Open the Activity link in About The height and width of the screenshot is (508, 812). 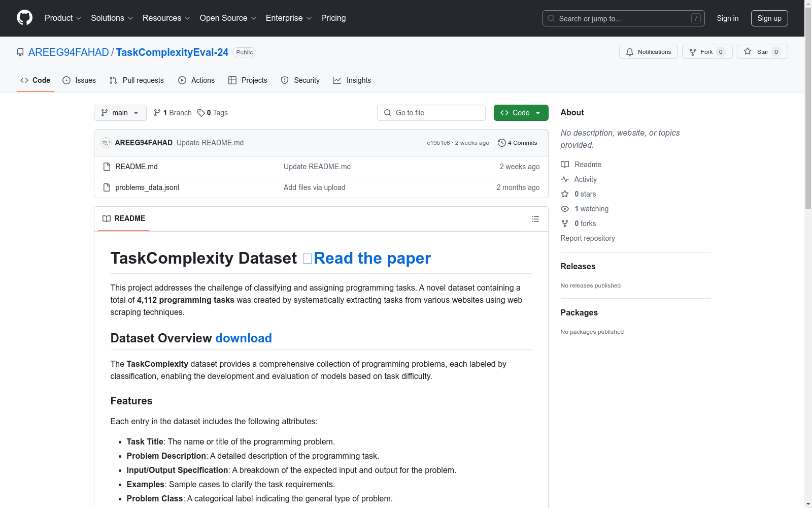click(x=579, y=179)
